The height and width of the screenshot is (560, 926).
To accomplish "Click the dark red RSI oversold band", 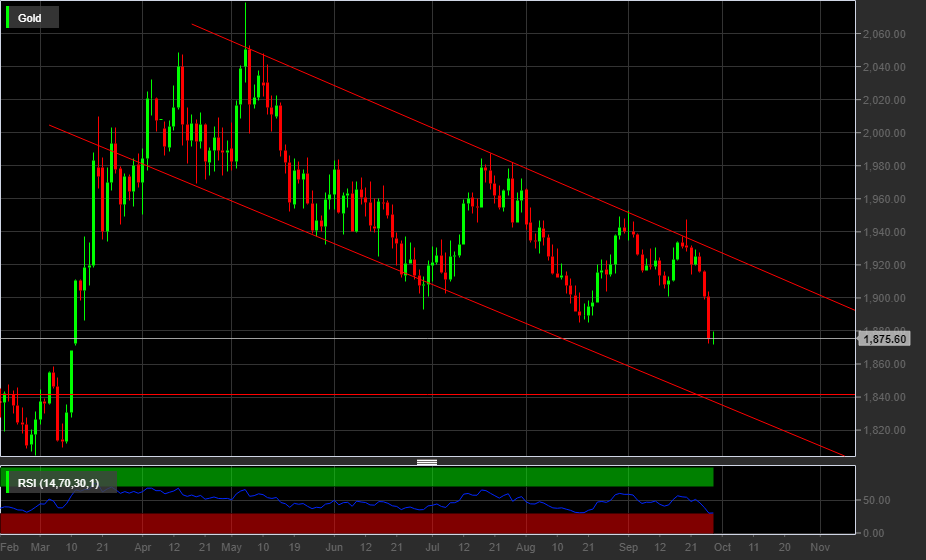I will point(357,523).
